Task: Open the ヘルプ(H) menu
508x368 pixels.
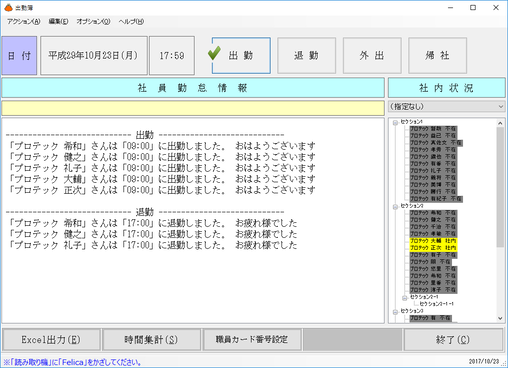Action: click(x=131, y=22)
